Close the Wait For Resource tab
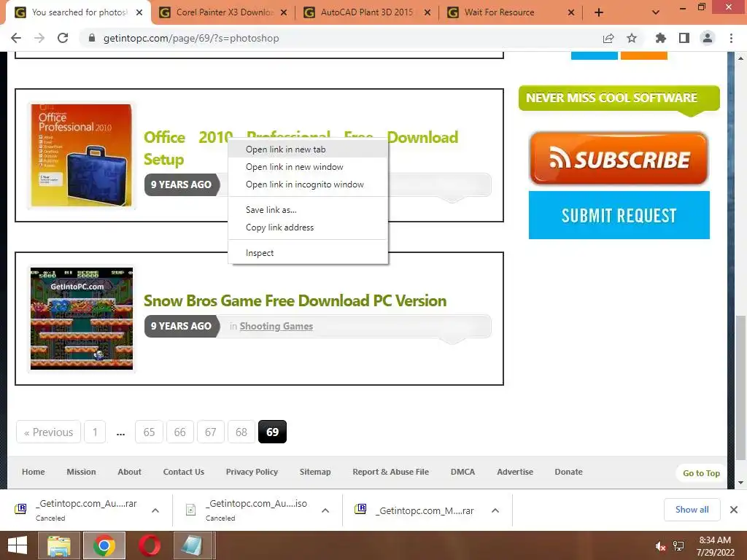Viewport: 747px width, 560px height. click(x=571, y=12)
